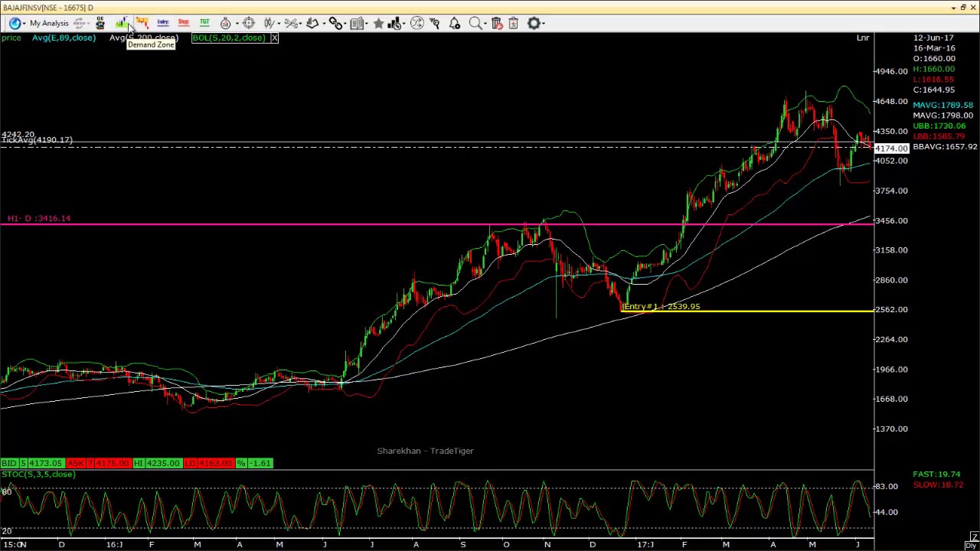Click the bar chart indicators icon
Viewport: 980px width, 551px height.
pos(394,23)
